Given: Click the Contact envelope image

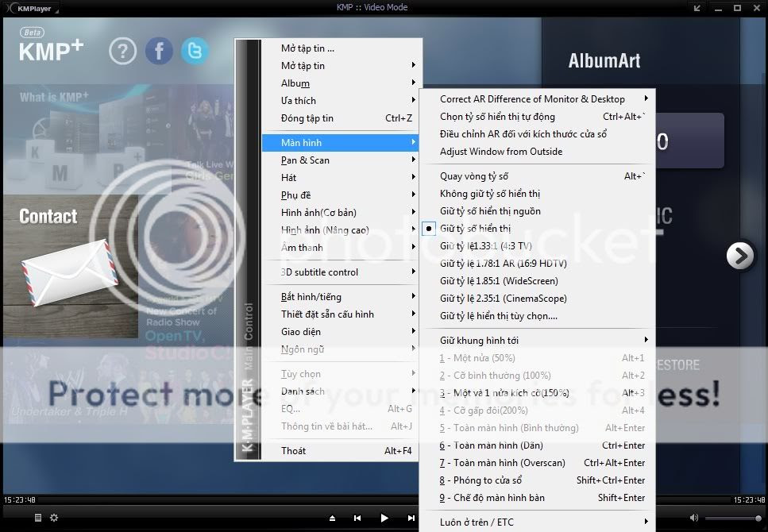Looking at the screenshot, I should 68,273.
